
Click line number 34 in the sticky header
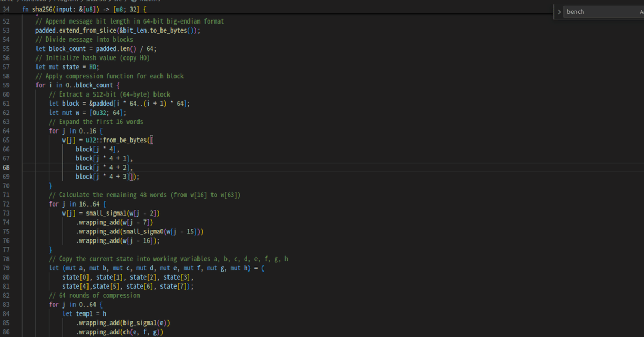point(6,10)
